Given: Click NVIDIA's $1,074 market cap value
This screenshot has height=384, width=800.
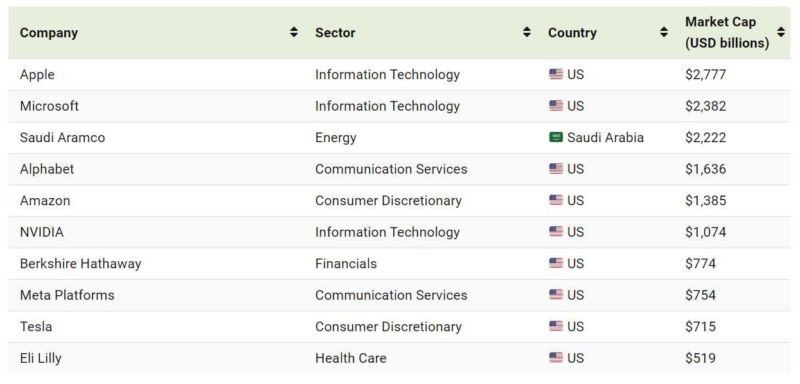Looking at the screenshot, I should (706, 232).
